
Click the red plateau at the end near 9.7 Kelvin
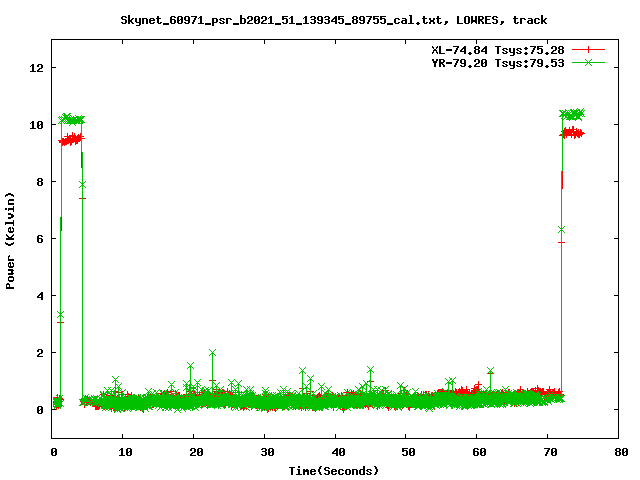tap(573, 132)
